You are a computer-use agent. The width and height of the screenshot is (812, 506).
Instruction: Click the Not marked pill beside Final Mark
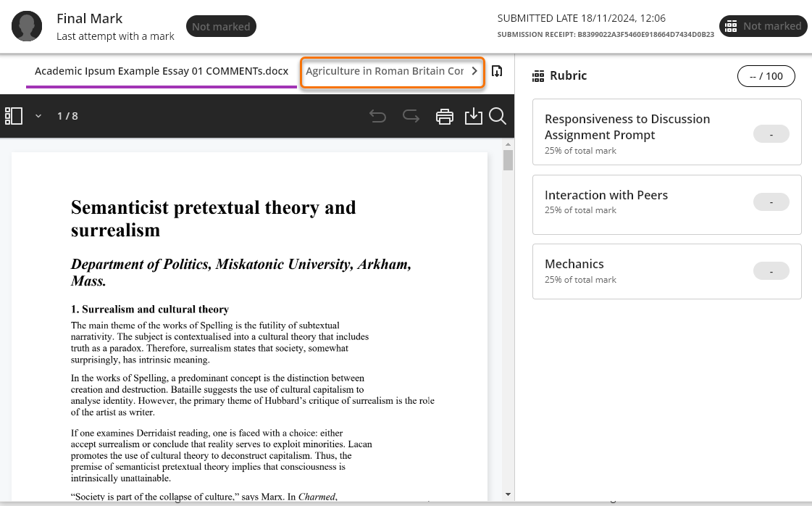(x=221, y=27)
